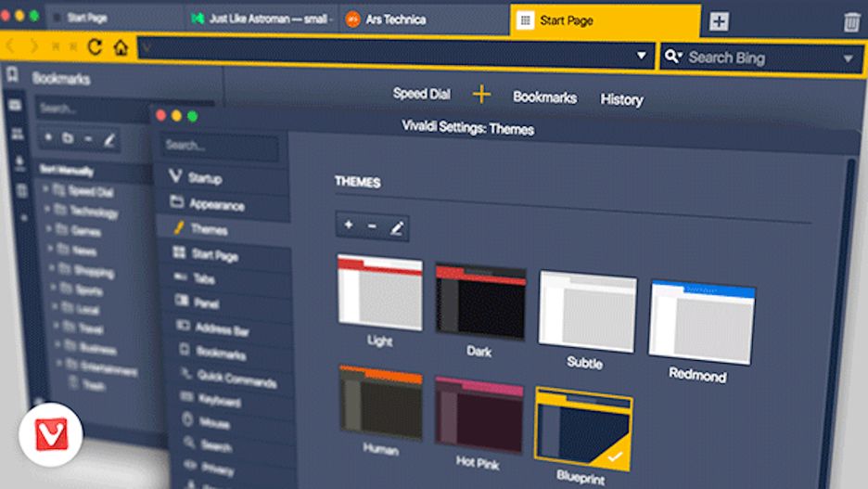Go to the home page
868x489 pixels.
coord(121,47)
